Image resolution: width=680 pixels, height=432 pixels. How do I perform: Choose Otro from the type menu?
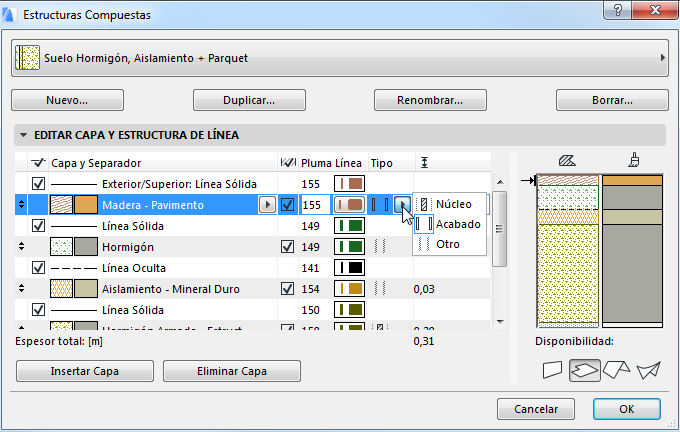click(449, 244)
